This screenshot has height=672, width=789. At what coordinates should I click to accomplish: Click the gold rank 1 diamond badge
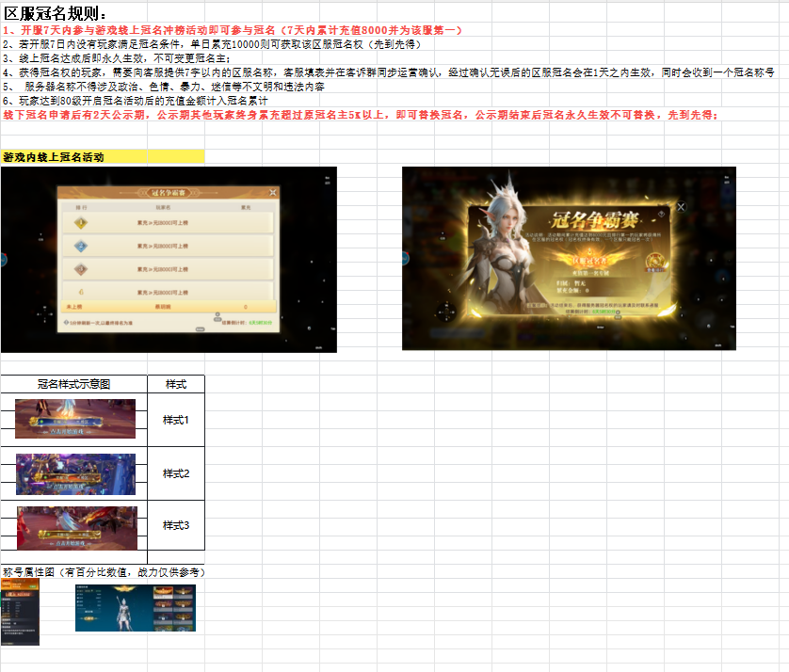click(81, 223)
